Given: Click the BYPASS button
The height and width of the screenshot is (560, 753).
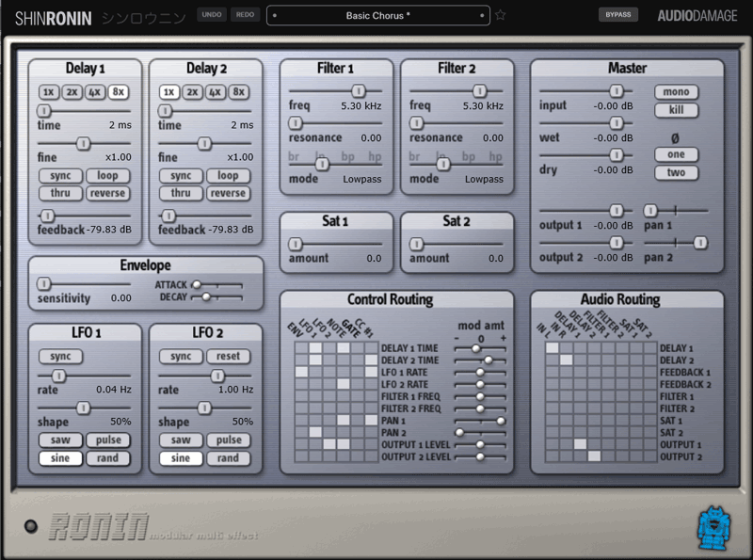Looking at the screenshot, I should 618,15.
